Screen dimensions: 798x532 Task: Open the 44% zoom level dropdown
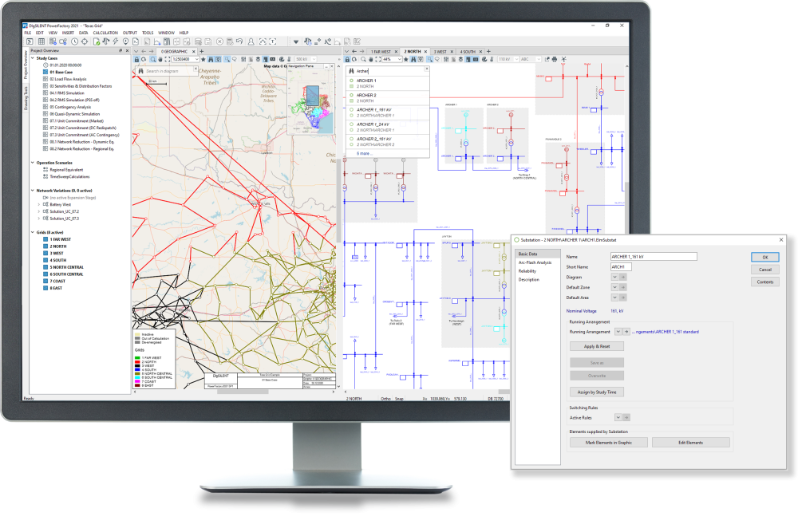400,59
